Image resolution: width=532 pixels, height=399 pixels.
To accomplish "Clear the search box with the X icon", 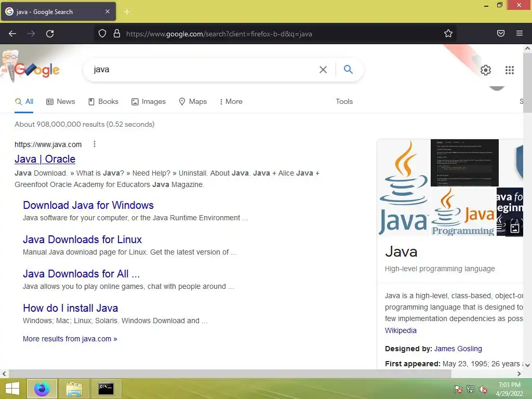I will [323, 70].
